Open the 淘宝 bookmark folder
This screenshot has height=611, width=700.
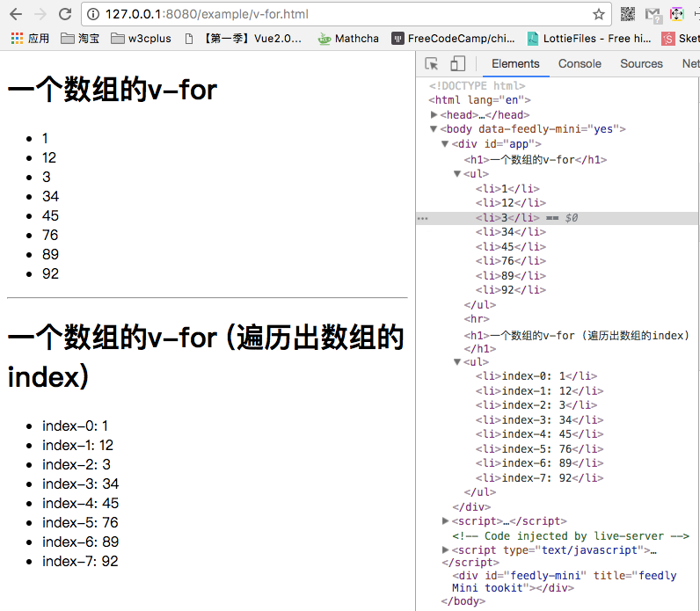coord(80,39)
